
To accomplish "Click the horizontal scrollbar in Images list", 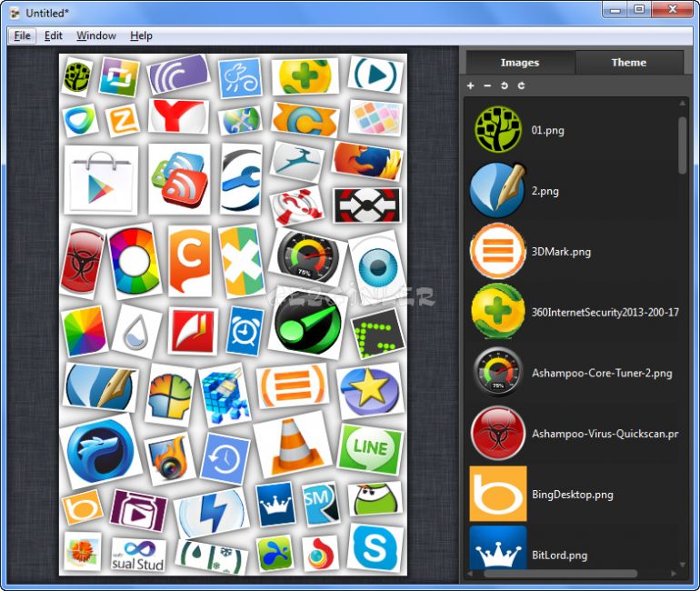I will pos(560,573).
